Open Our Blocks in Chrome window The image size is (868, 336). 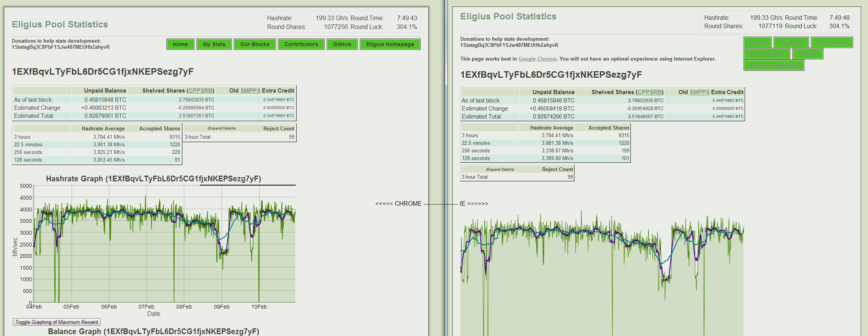point(255,44)
